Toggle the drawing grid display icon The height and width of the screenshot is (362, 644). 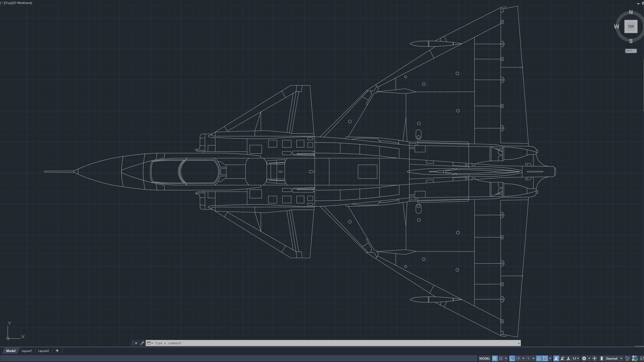[495, 358]
